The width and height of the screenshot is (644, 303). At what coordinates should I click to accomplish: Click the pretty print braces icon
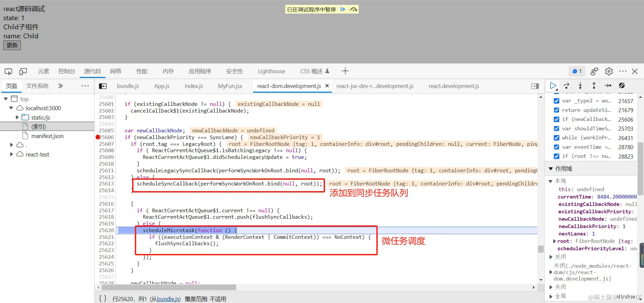(x=103, y=298)
